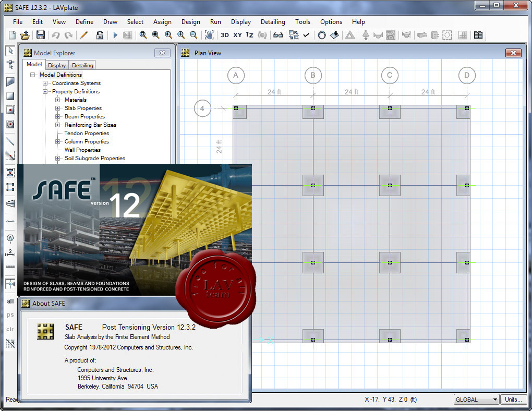Click the Show Undeformed Shape circle icon

(x=322, y=35)
